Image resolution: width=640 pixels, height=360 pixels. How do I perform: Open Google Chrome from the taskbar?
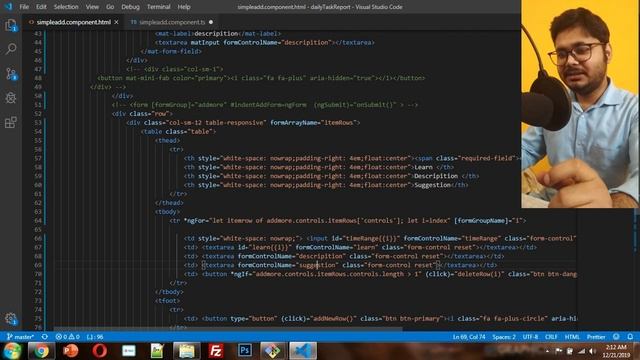pyautogui.click(x=41, y=351)
